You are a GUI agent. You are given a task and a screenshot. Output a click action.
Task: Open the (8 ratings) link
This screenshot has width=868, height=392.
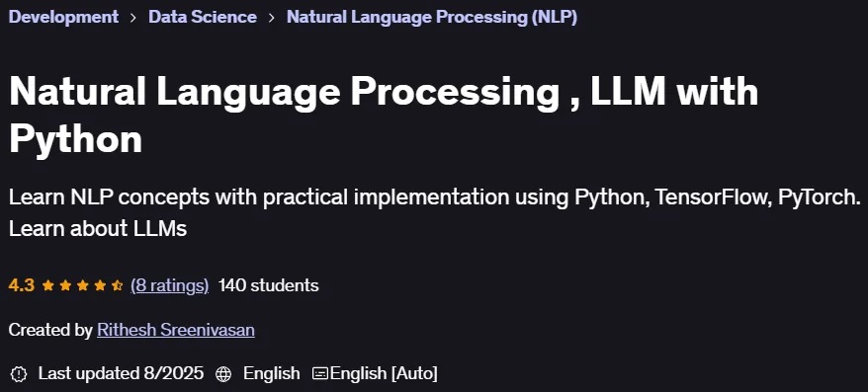[169, 285]
